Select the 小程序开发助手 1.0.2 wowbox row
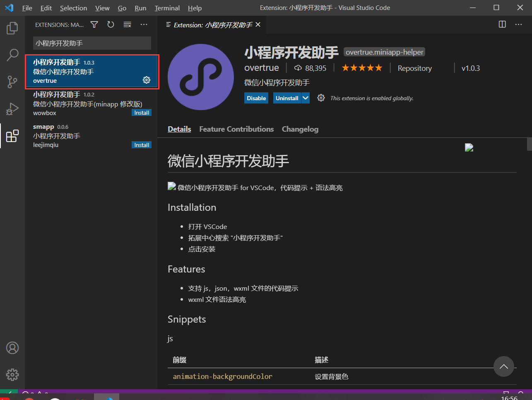This screenshot has height=400, width=532. coord(92,104)
